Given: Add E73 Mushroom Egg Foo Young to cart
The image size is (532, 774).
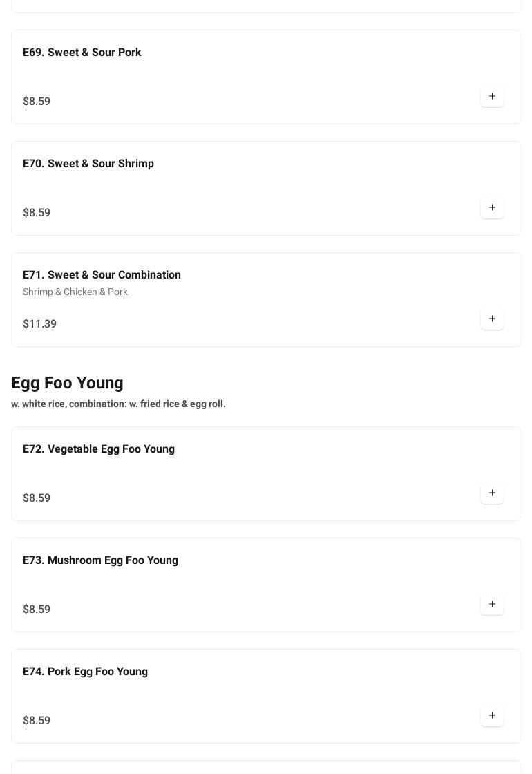Looking at the screenshot, I should (492, 604).
